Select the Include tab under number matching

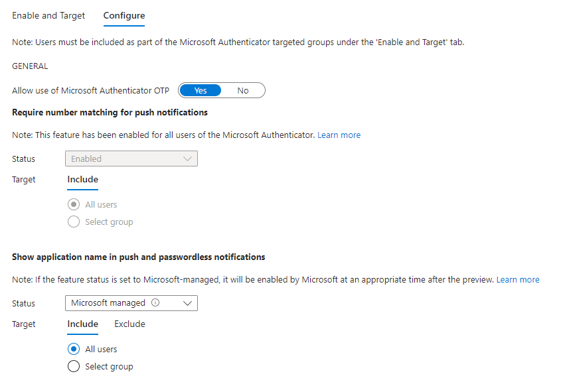(x=82, y=179)
